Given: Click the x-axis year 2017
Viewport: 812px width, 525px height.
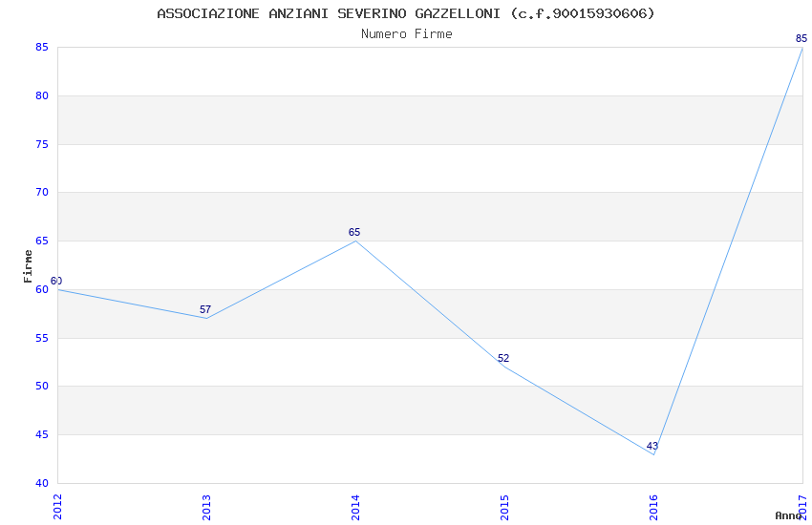Looking at the screenshot, I should (803, 507).
